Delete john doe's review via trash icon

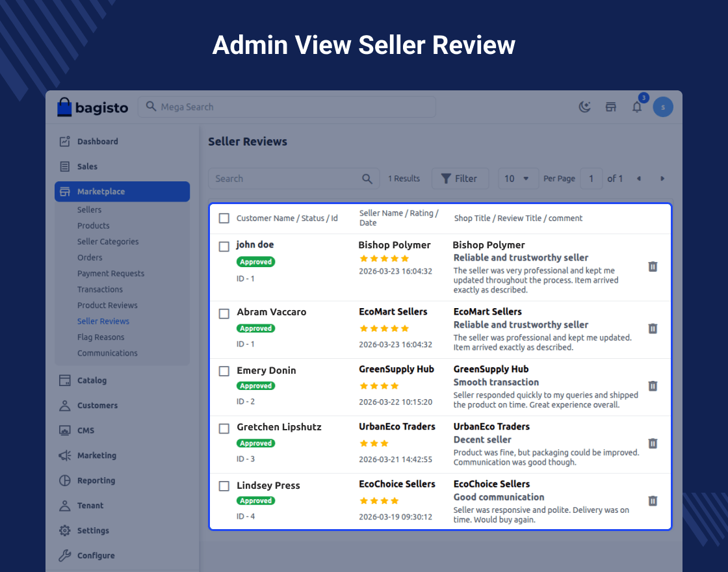[653, 266]
